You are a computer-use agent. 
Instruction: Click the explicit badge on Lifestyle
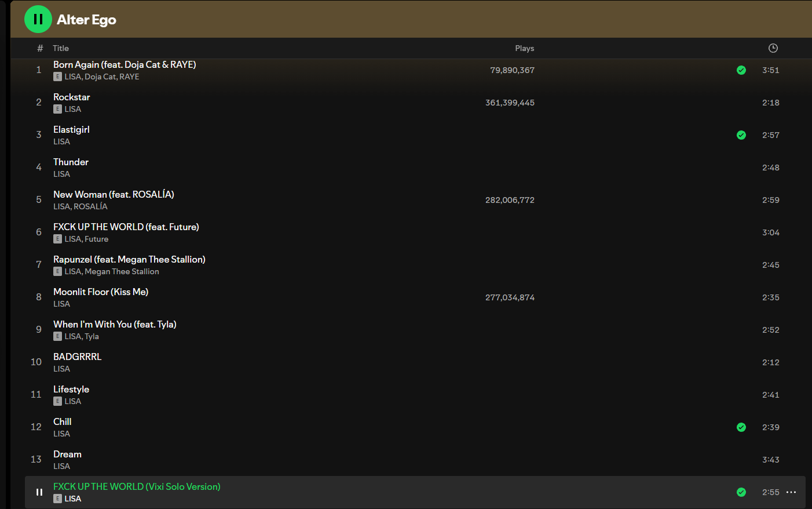(57, 401)
